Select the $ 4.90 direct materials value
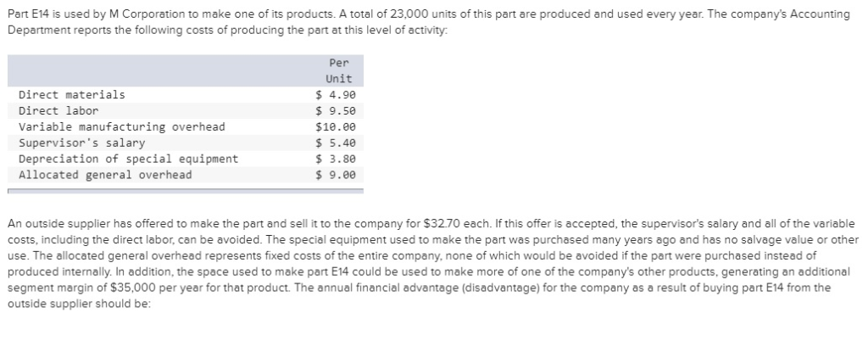Screen dimensions: 868x347 point(336,95)
